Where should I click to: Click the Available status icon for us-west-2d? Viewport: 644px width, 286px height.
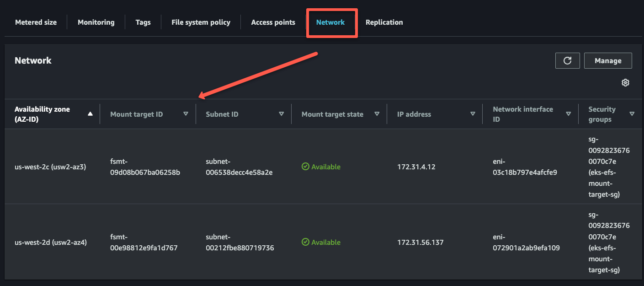tap(306, 242)
